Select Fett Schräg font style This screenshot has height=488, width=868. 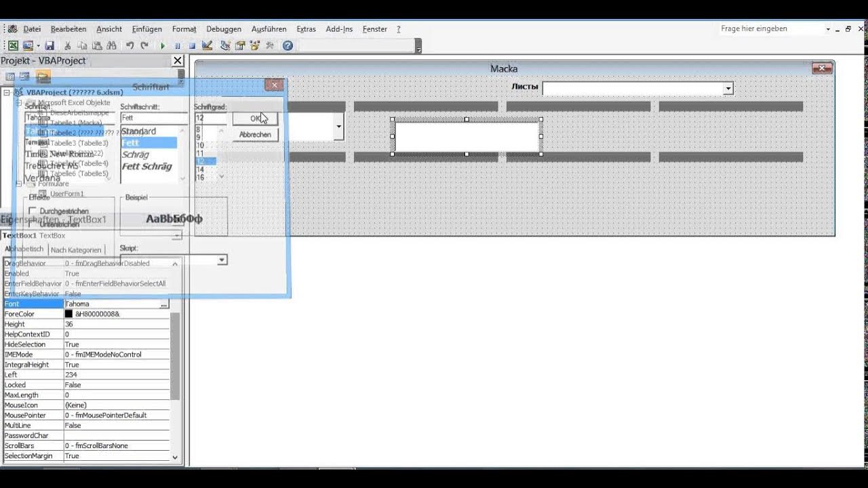pyautogui.click(x=146, y=166)
